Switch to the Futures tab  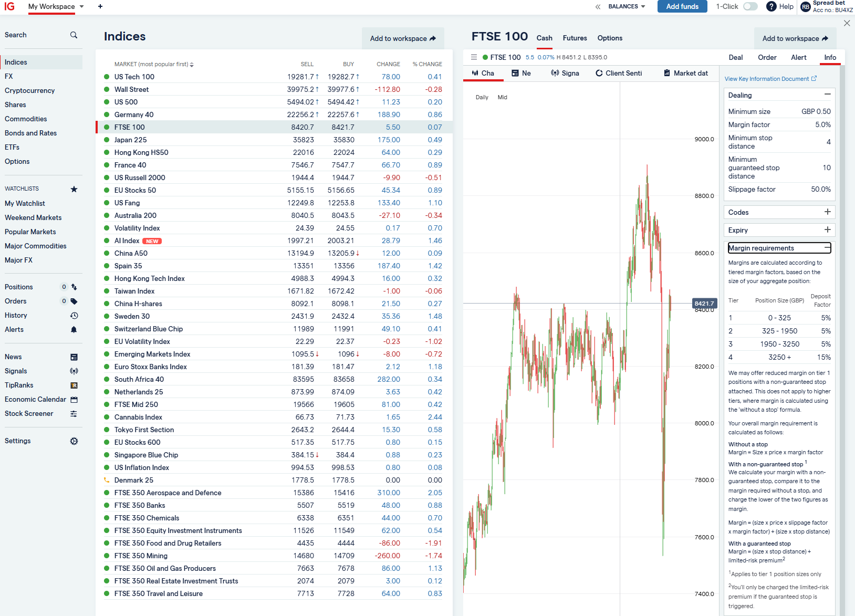click(575, 38)
